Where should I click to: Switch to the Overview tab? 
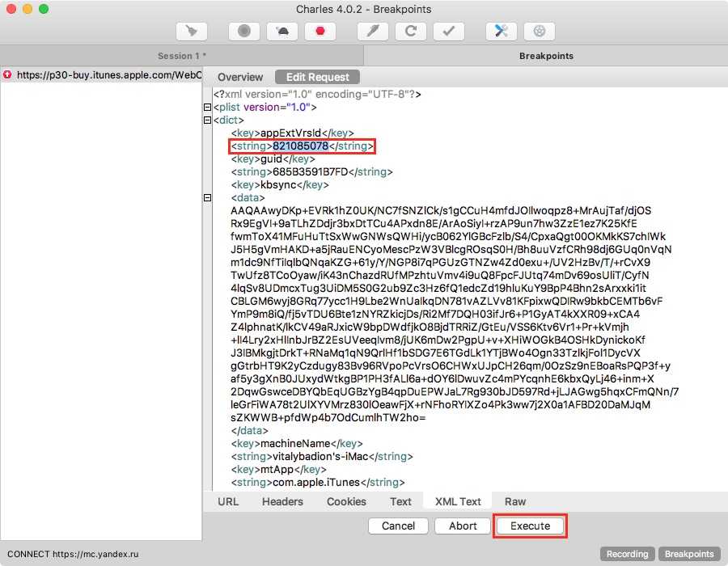click(x=240, y=77)
